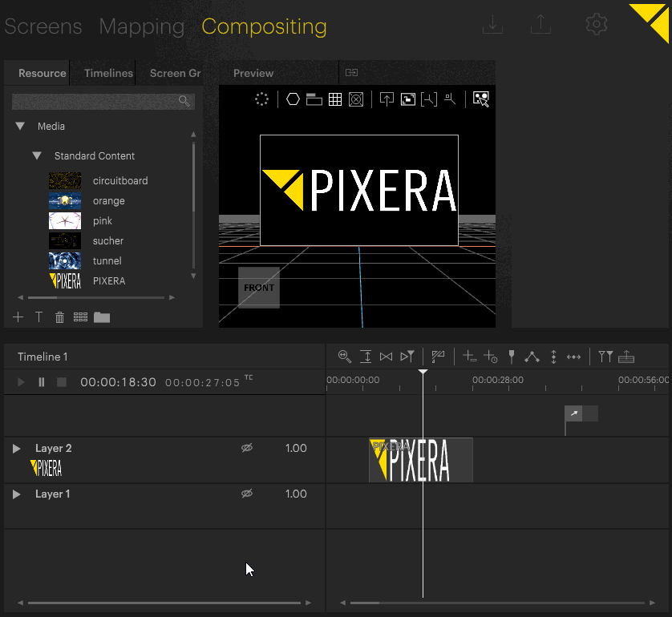The image size is (672, 617).
Task: Click the keyframe curve nodes icon
Action: [x=532, y=357]
